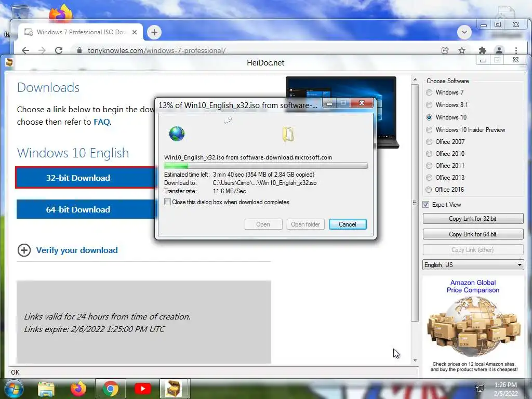Close the download dialog with red X
This screenshot has width=532, height=399.
tap(362, 103)
